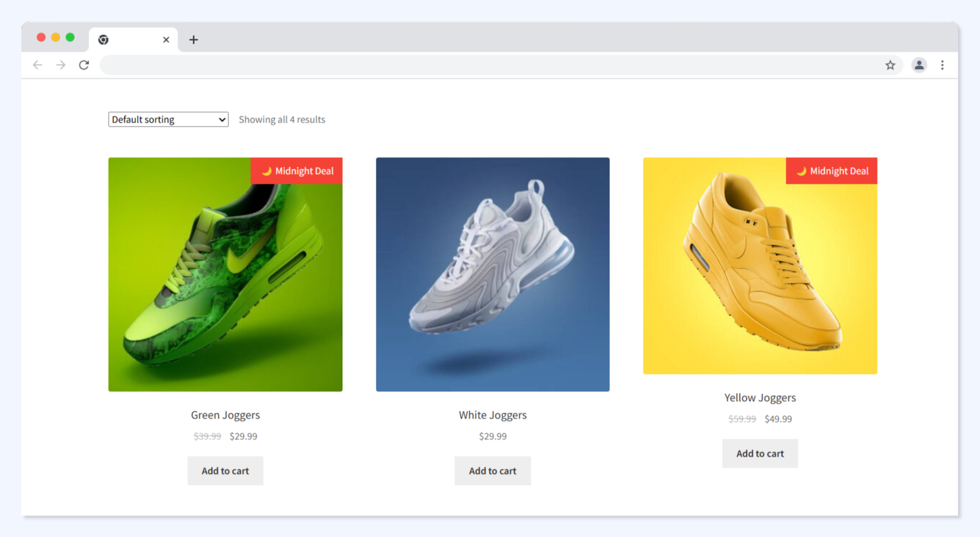Open the user profile icon

[x=919, y=65]
